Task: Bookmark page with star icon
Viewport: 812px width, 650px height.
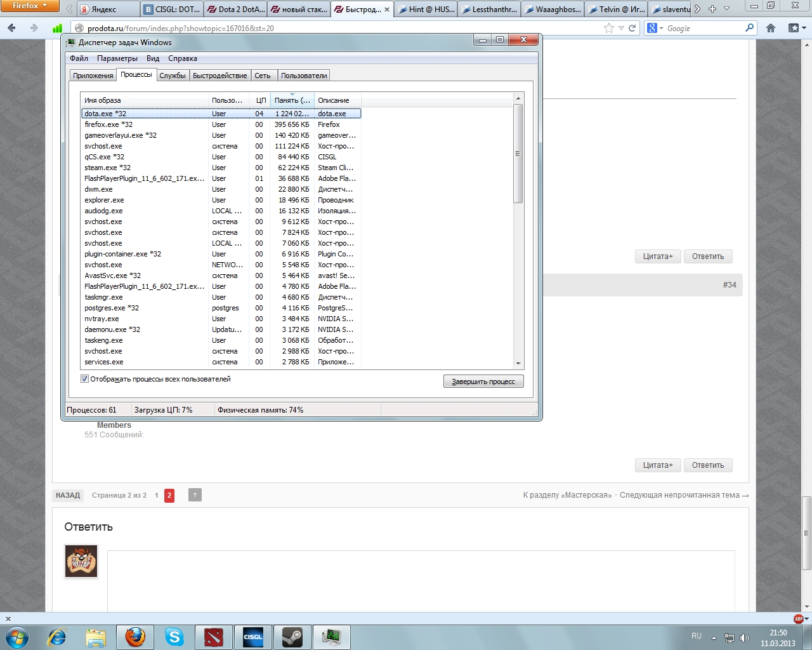Action: pyautogui.click(x=609, y=28)
